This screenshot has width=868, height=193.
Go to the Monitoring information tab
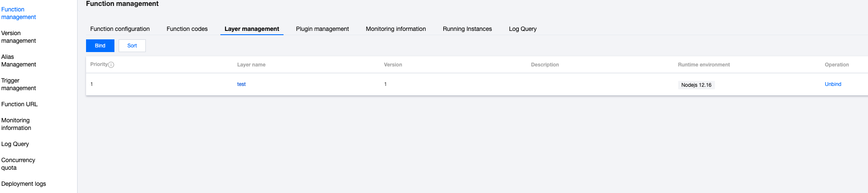[x=396, y=29]
